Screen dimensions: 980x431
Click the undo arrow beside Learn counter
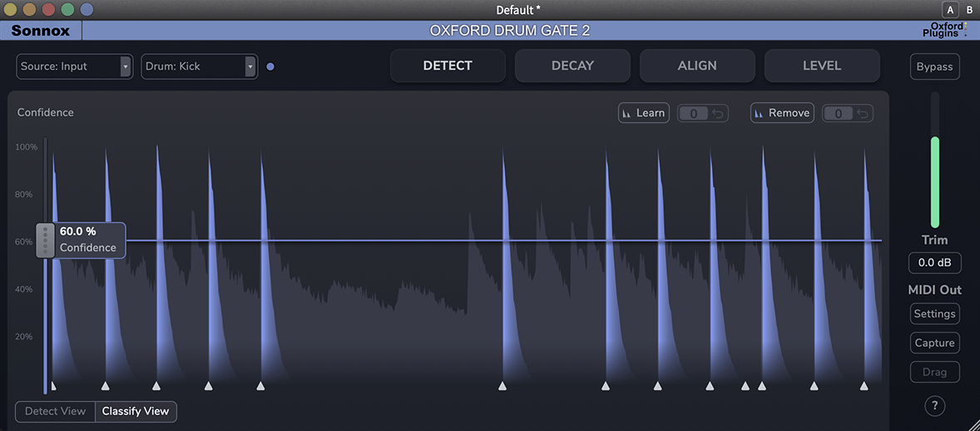pos(718,113)
